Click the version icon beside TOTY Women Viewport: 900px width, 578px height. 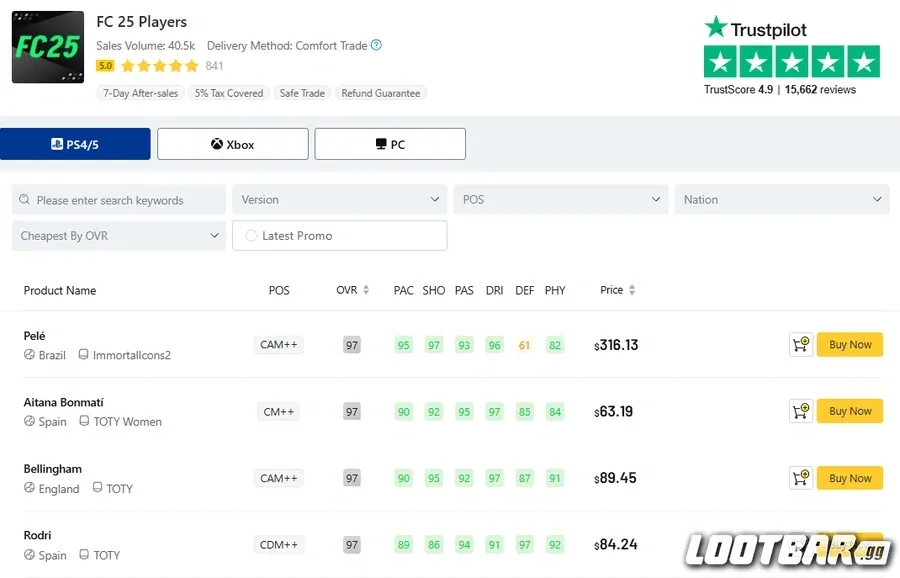pos(84,421)
